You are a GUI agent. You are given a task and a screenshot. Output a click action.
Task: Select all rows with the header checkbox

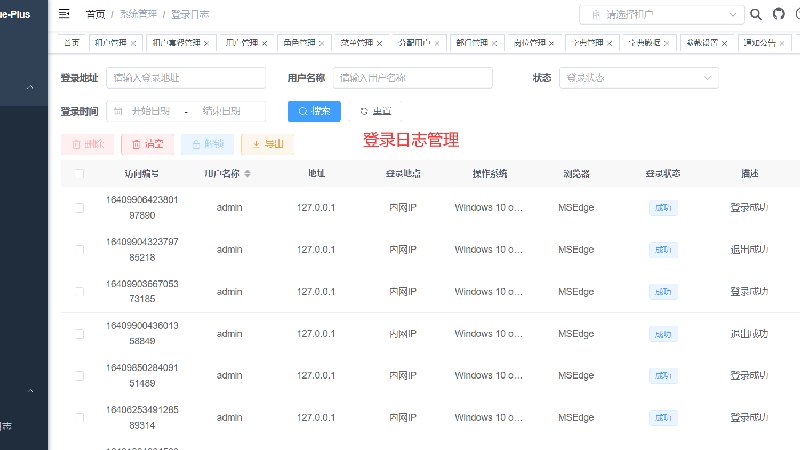(79, 173)
